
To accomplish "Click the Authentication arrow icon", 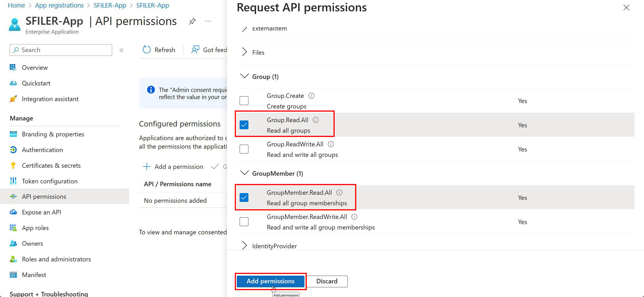I will 13,150.
